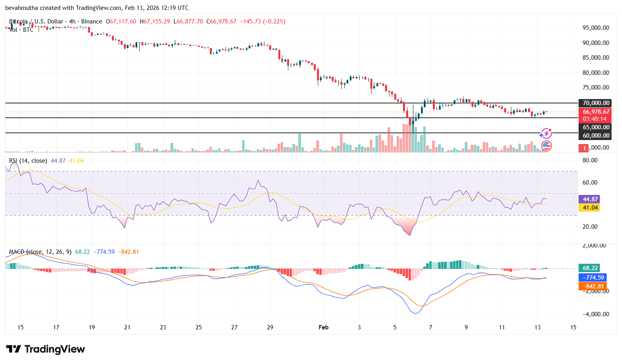
Task: Toggle the RSI (14, close) indicator legend
Action: coord(28,160)
